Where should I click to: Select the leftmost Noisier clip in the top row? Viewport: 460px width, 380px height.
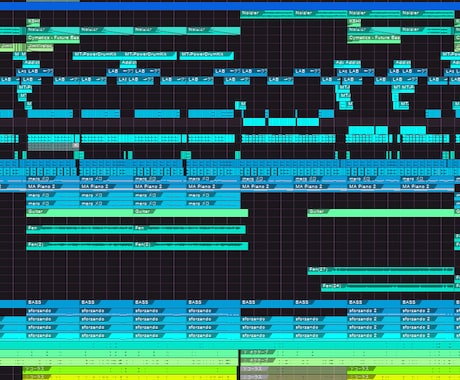click(x=267, y=14)
